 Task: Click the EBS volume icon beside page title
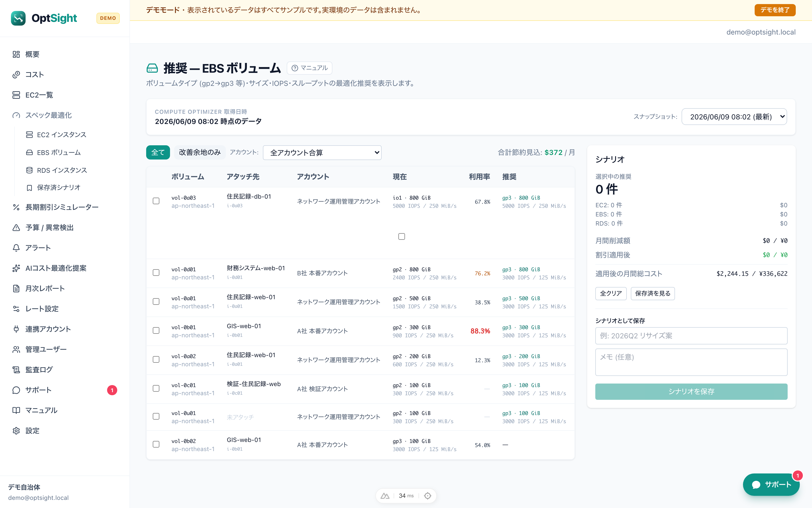click(x=152, y=68)
